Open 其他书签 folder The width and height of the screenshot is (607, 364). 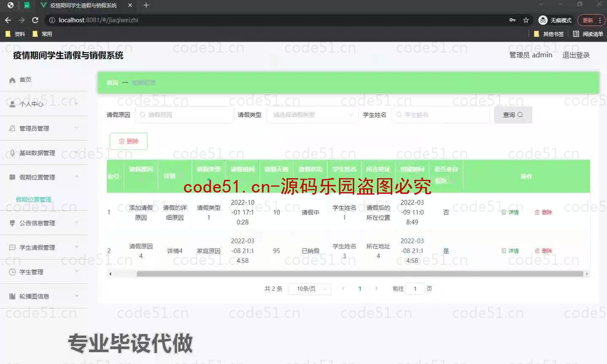point(549,34)
